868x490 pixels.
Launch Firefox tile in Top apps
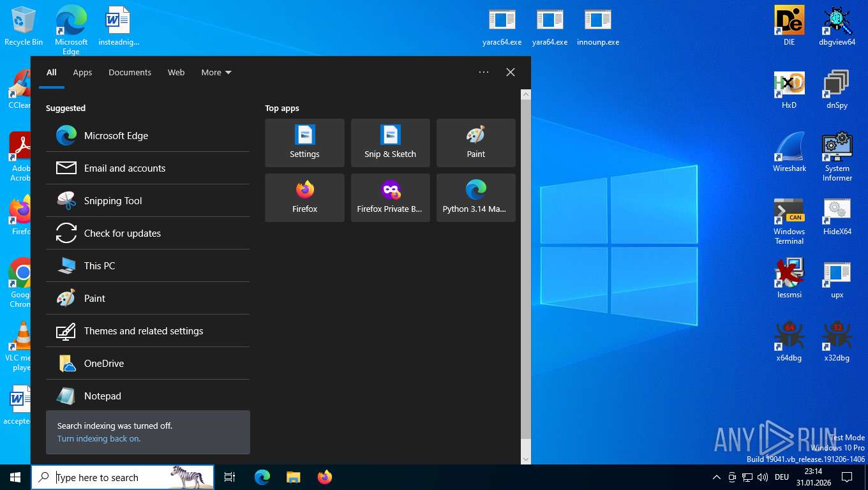[304, 198]
